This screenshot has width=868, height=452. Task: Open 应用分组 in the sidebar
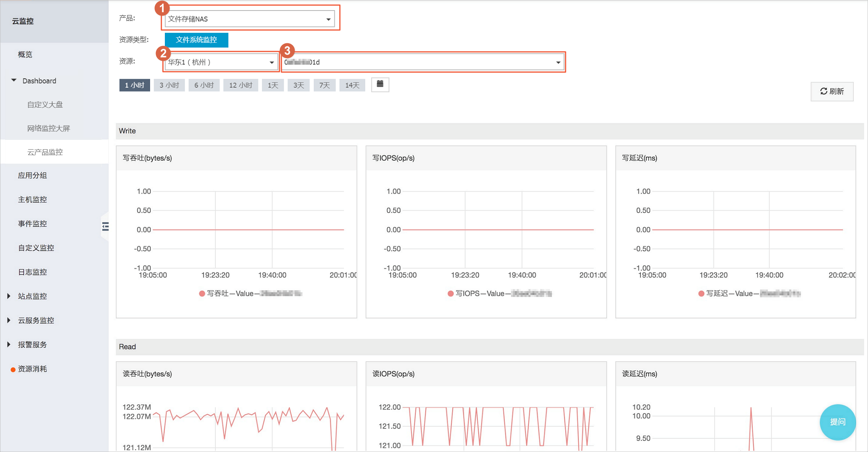point(32,175)
